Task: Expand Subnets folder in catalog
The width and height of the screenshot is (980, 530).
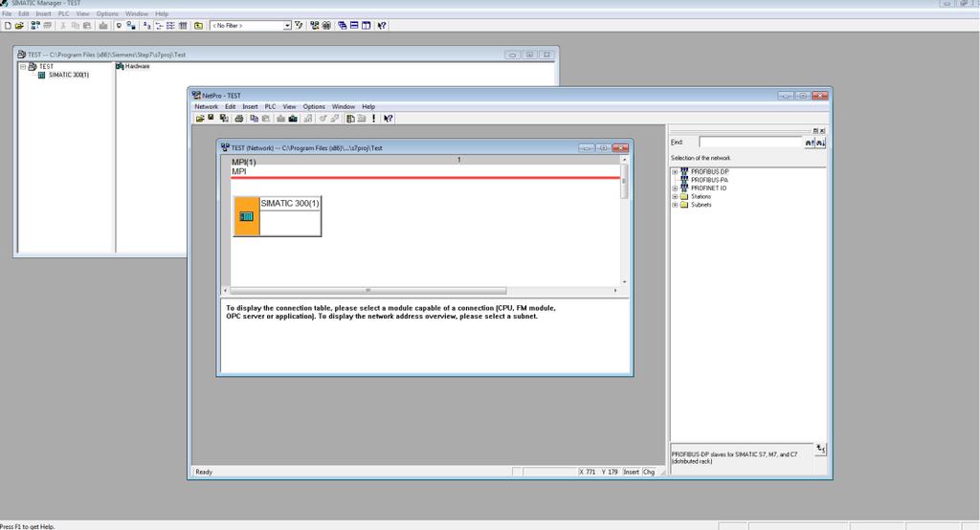Action: tap(675, 205)
